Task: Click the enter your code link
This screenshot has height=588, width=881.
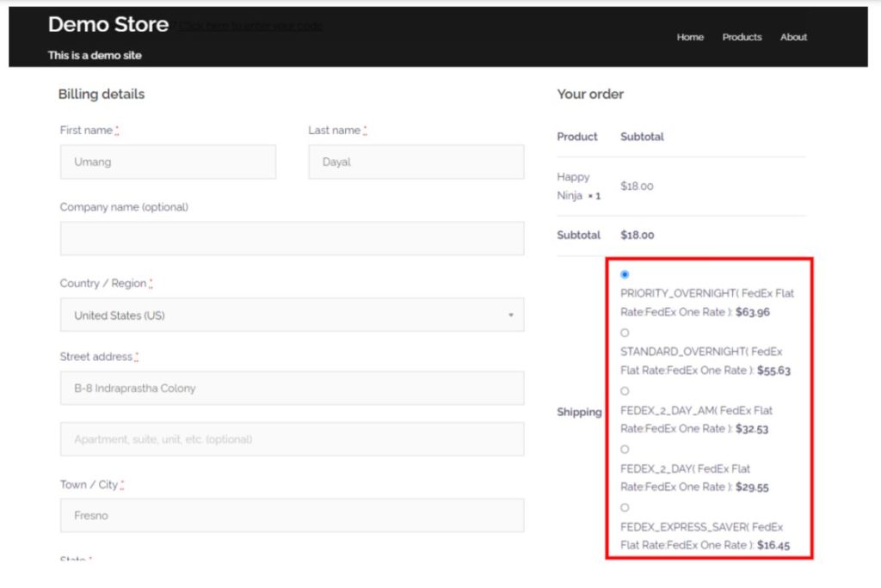Action: tap(250, 27)
